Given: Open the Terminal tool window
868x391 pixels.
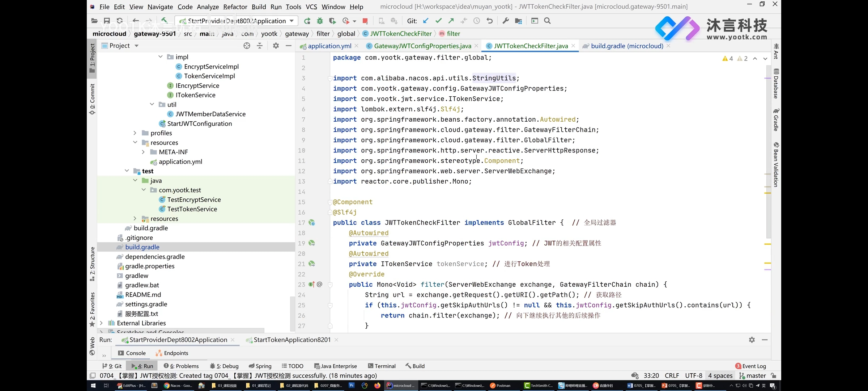Looking at the screenshot, I should (382, 366).
